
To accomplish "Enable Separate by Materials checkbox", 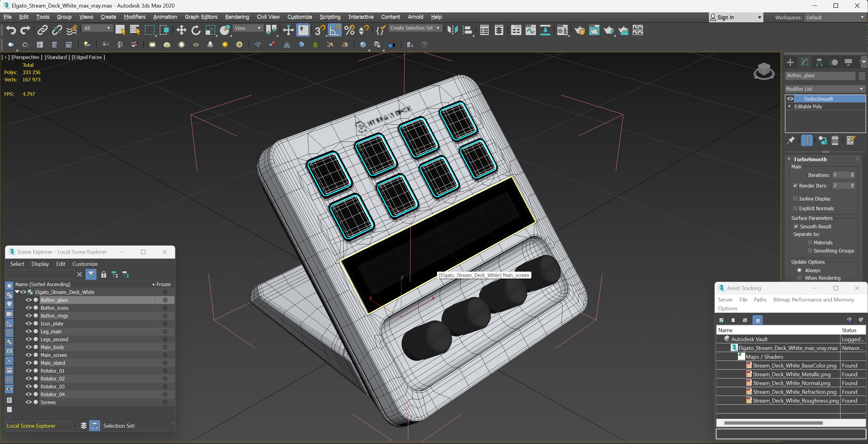I will pyautogui.click(x=810, y=243).
